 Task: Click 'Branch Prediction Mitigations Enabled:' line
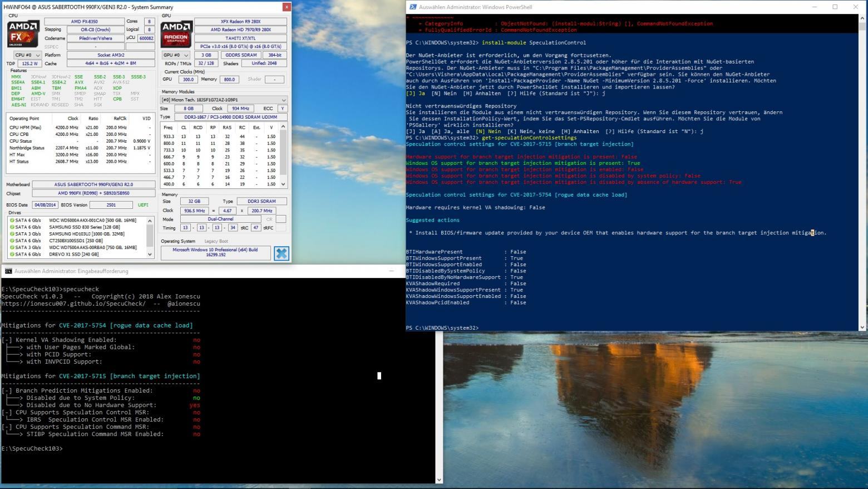(84, 390)
